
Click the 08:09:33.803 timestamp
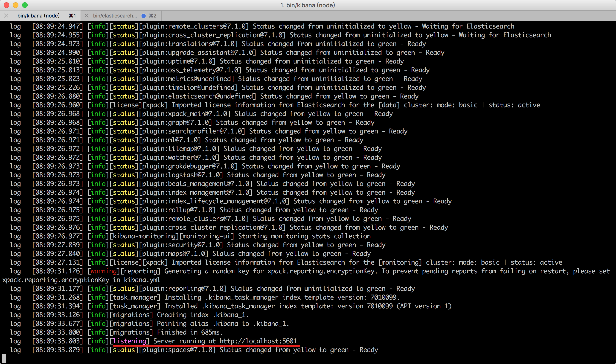click(57, 341)
